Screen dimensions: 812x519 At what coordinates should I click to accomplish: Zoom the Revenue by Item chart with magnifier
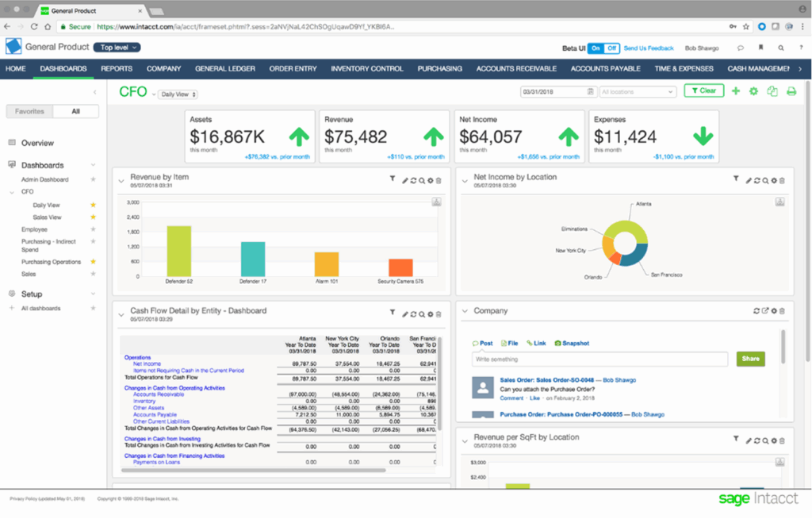point(422,180)
